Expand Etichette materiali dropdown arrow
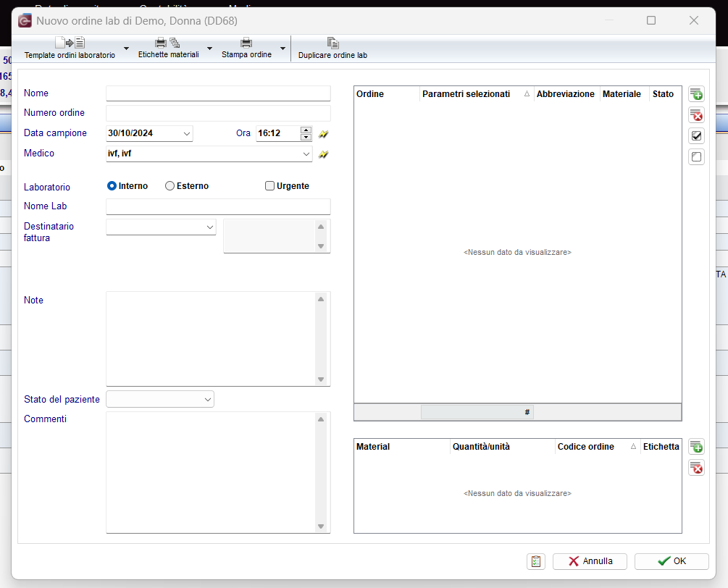Screen dimensions: 728x588 pos(210,49)
